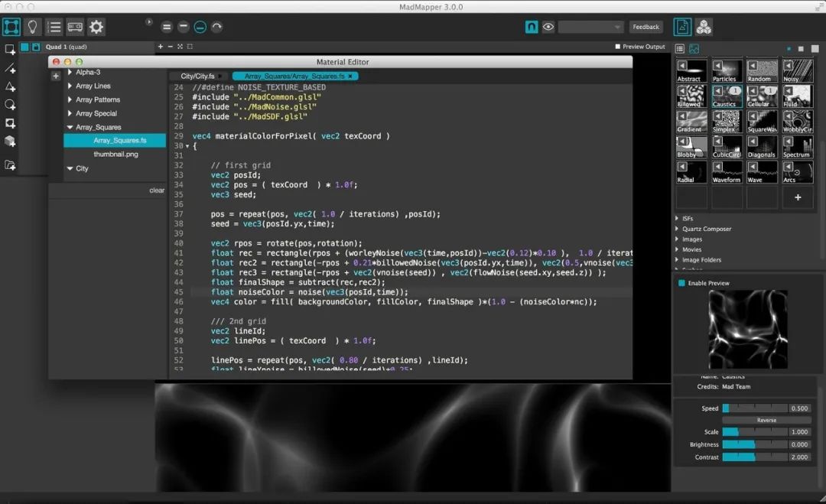Screen dimensions: 826x504
Task: Choose smallest thumbnail size option
Action: click(789, 48)
